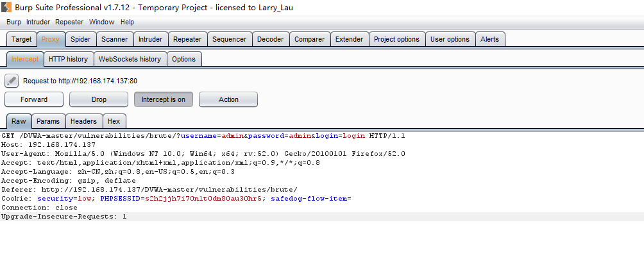Switch to the Comparer tab
The image size is (644, 266).
click(x=310, y=39)
